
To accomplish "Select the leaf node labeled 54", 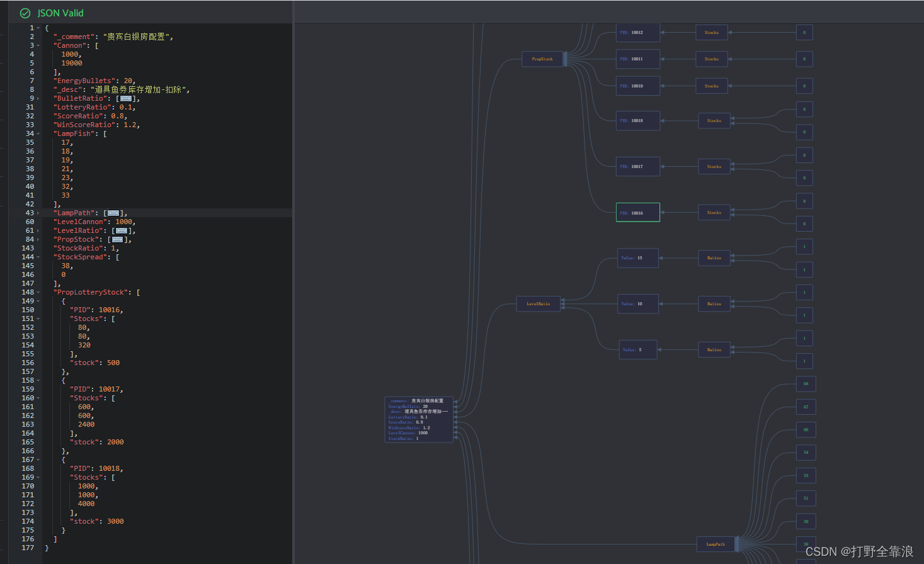I will [806, 453].
